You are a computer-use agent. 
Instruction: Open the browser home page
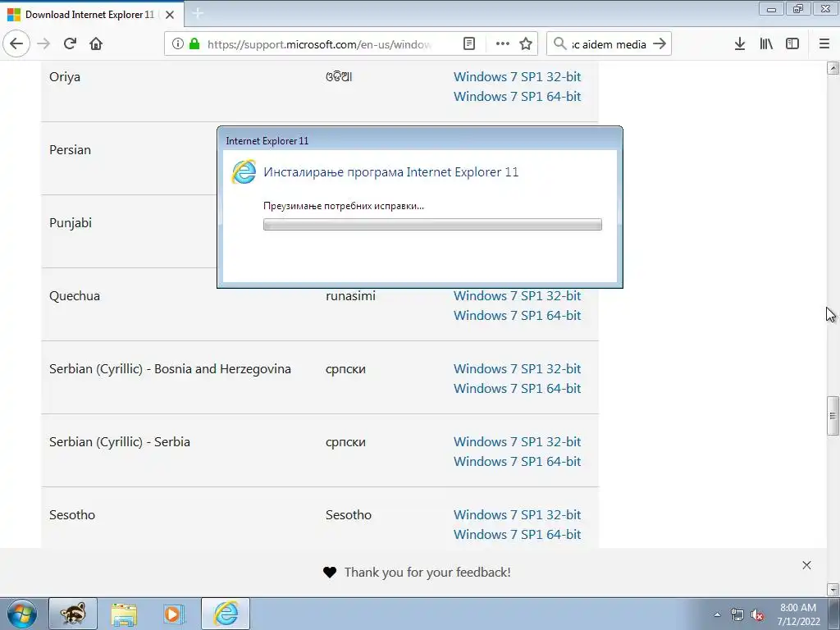(x=96, y=43)
